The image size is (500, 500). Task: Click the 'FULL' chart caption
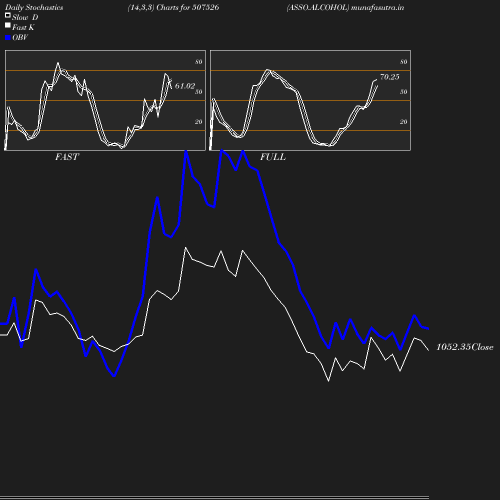pos(273,157)
